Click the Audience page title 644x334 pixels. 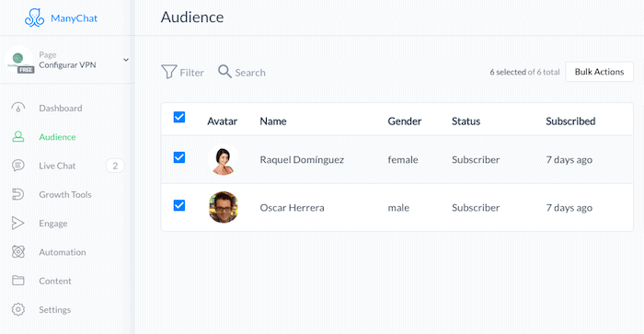192,17
